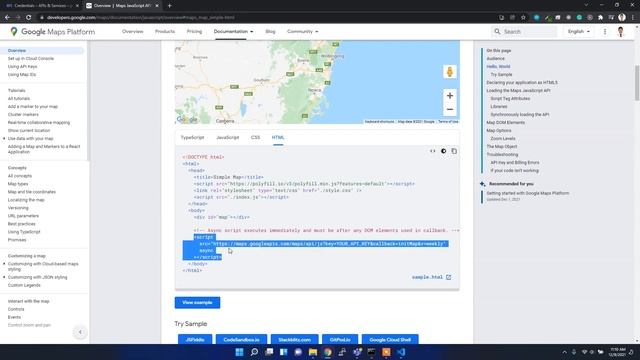
Task: Jump to Hello, World section
Action: [x=498, y=67]
